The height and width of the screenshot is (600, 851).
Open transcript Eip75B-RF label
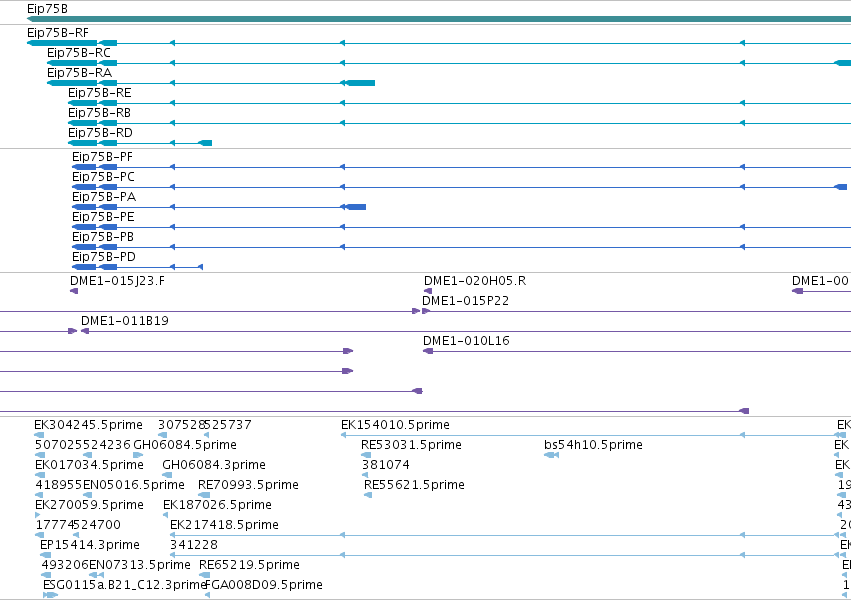[x=58, y=33]
